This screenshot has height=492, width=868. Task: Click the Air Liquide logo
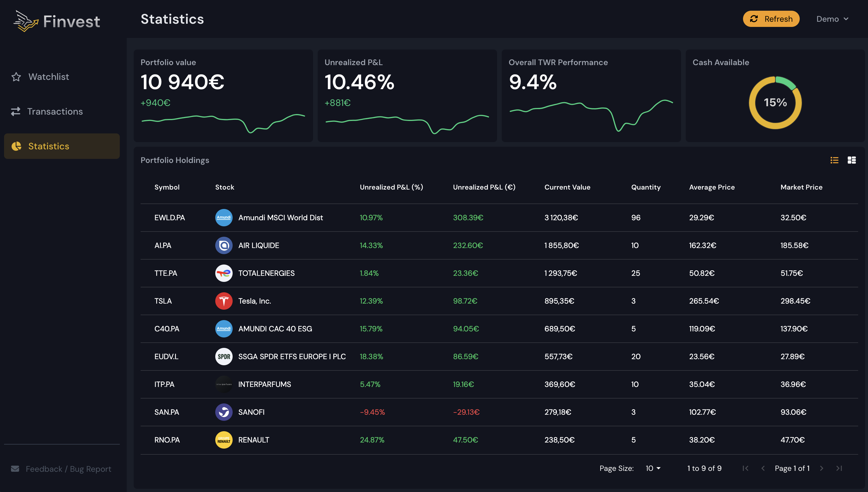point(224,245)
